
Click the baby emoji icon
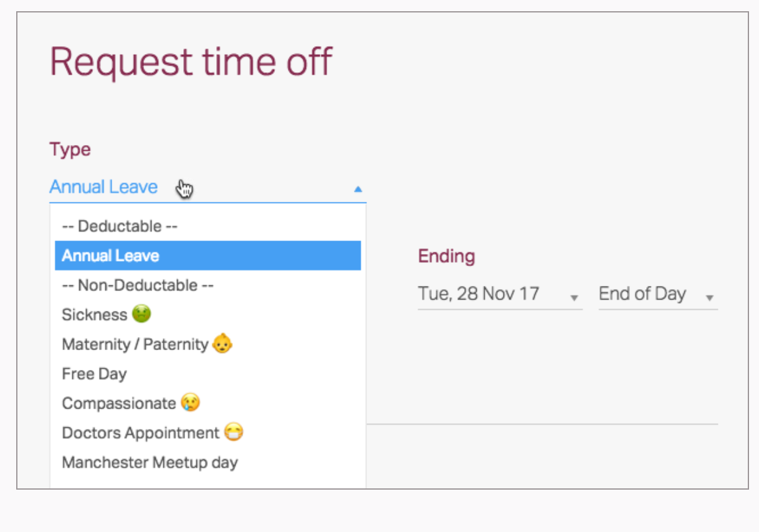tap(222, 343)
